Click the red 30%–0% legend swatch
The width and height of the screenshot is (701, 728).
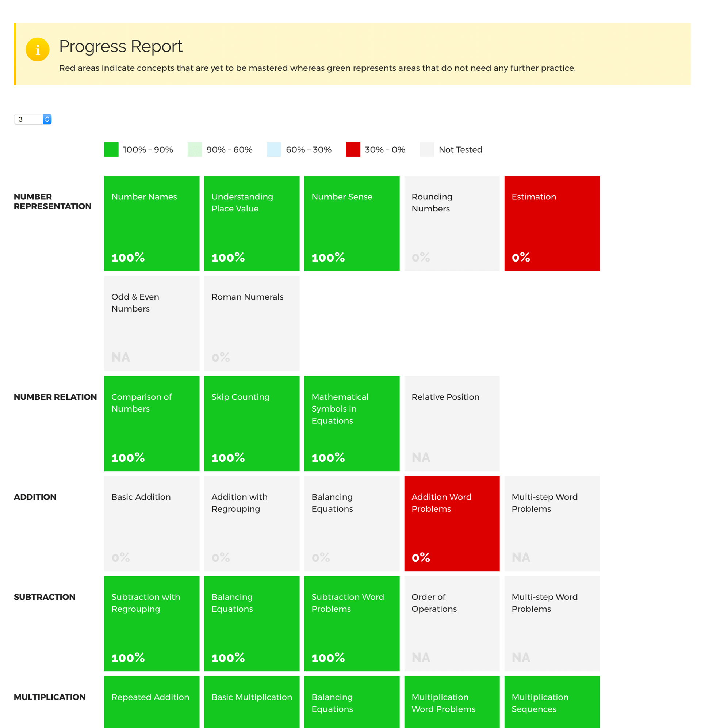pyautogui.click(x=353, y=150)
